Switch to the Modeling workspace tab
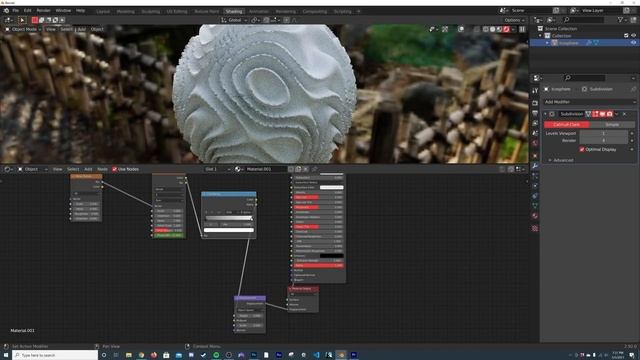Screen dimensions: 640x360 tap(126, 11)
